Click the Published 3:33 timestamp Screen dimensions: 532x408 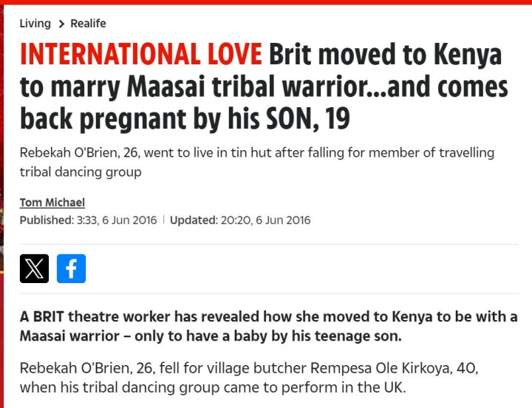tap(88, 220)
